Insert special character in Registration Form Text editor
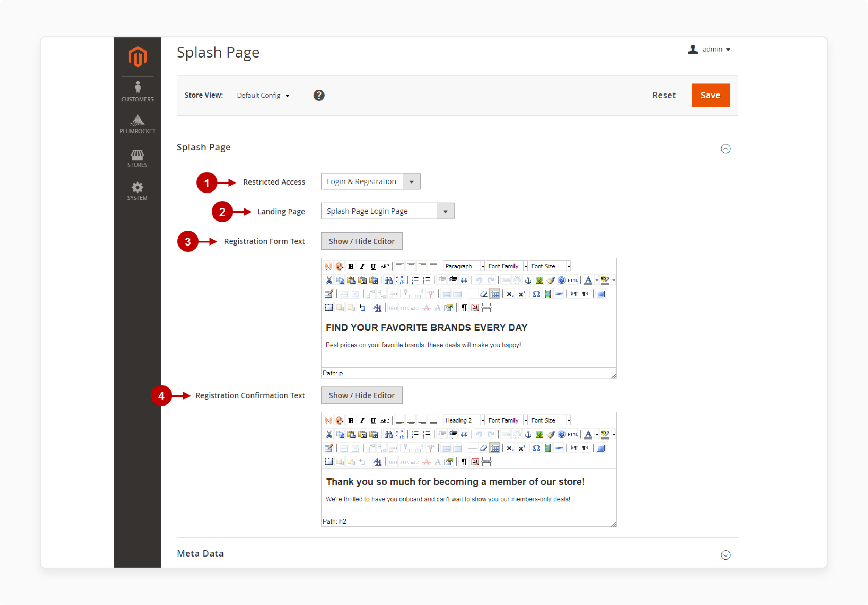Viewport: 868px width, 605px height. [536, 294]
